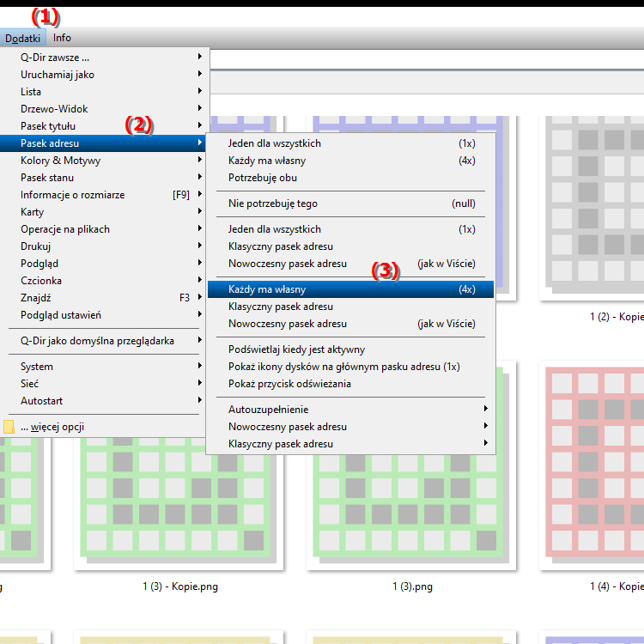The height and width of the screenshot is (644, 644).
Task: Select Potrzebuję obu option
Action: click(x=350, y=178)
